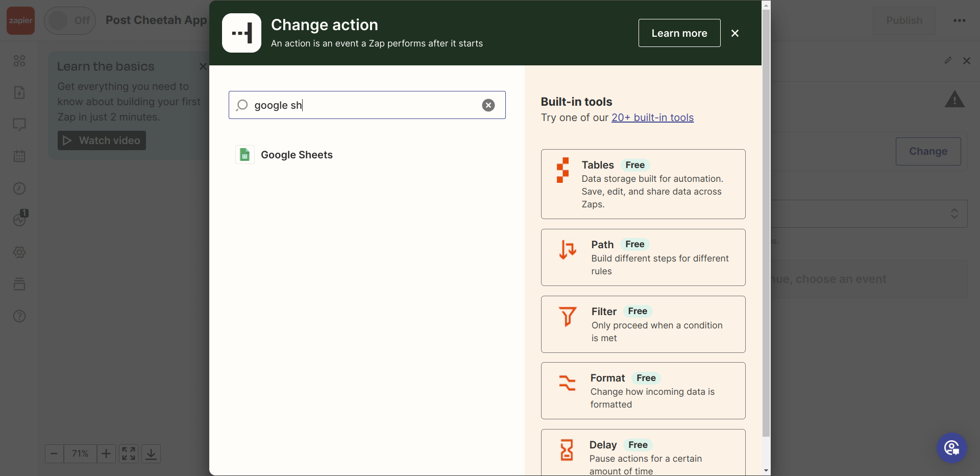This screenshot has width=980, height=476.
Task: Click the Publish button
Action: [904, 20]
